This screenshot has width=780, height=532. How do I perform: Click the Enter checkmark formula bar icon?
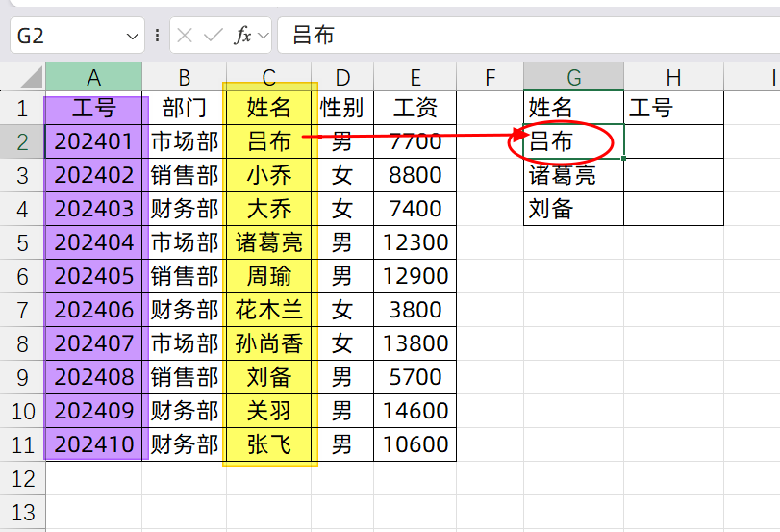tap(214, 36)
